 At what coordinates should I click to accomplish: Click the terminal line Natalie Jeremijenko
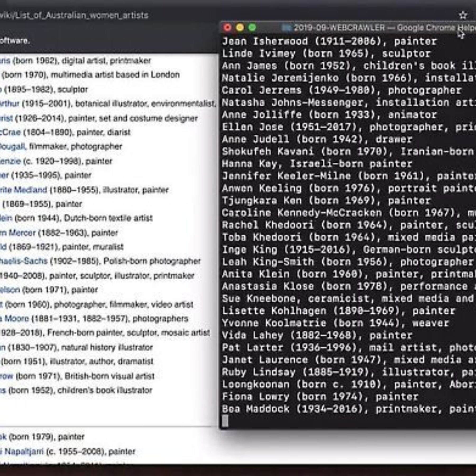click(x=349, y=78)
